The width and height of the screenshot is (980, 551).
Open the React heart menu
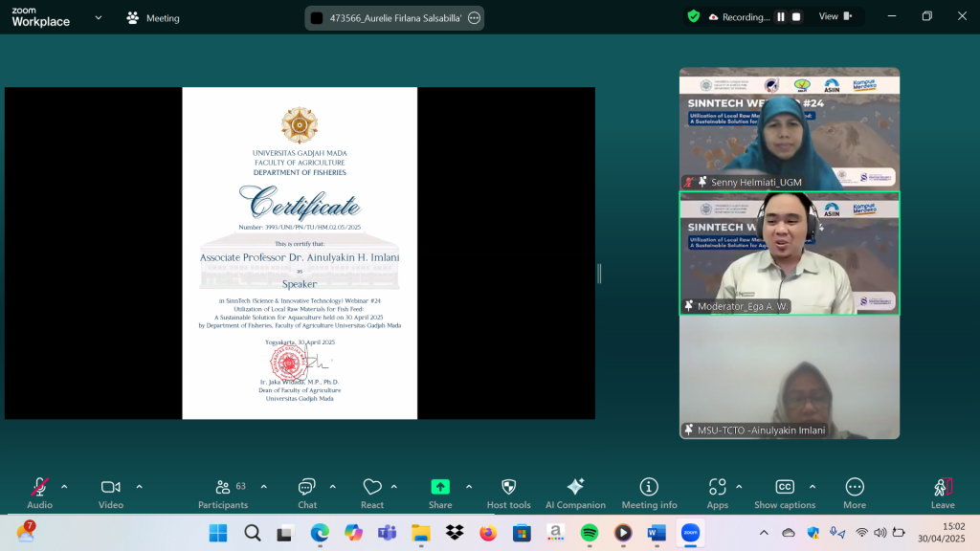pyautogui.click(x=372, y=493)
